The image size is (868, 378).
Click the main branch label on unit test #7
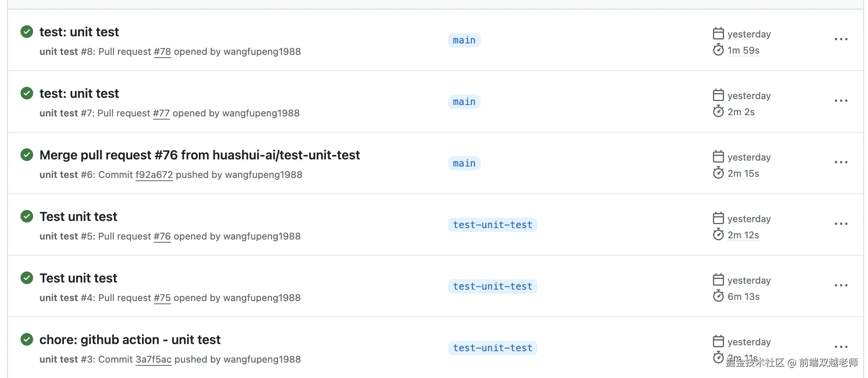click(464, 102)
